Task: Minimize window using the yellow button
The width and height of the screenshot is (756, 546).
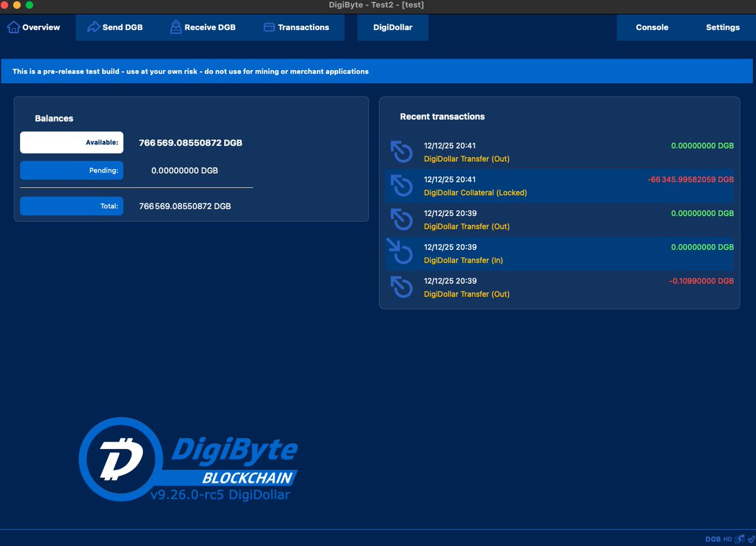Action: tap(17, 5)
